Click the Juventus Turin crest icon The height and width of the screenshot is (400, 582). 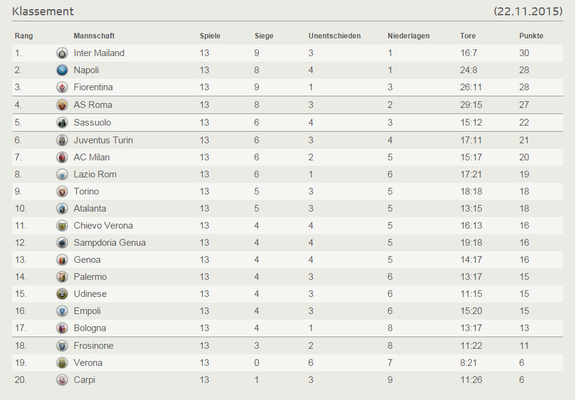click(x=62, y=140)
